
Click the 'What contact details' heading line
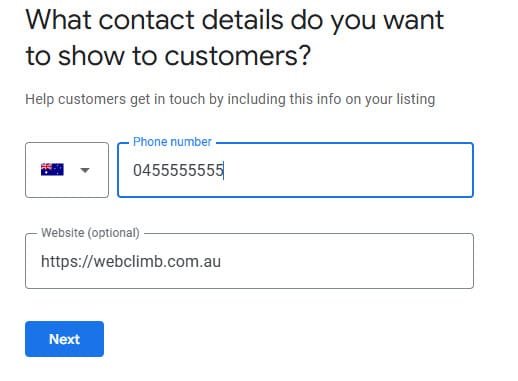click(x=235, y=21)
